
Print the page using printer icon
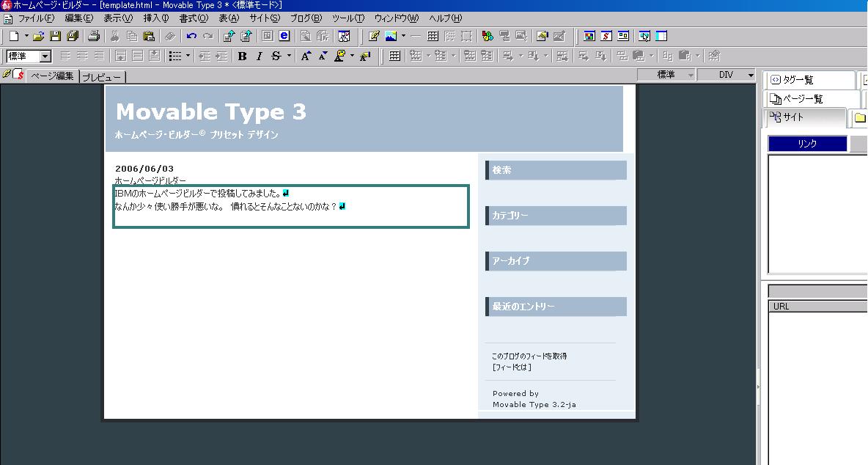click(x=94, y=37)
